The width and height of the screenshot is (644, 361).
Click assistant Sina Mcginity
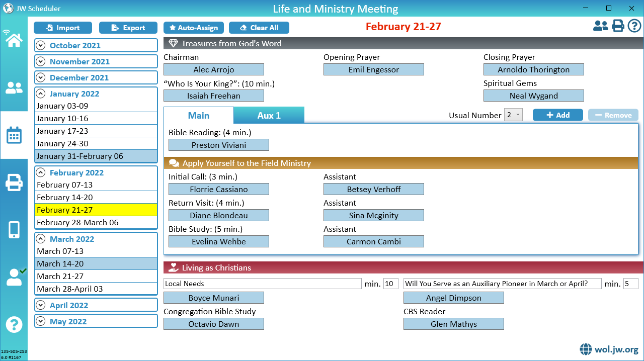374,216
